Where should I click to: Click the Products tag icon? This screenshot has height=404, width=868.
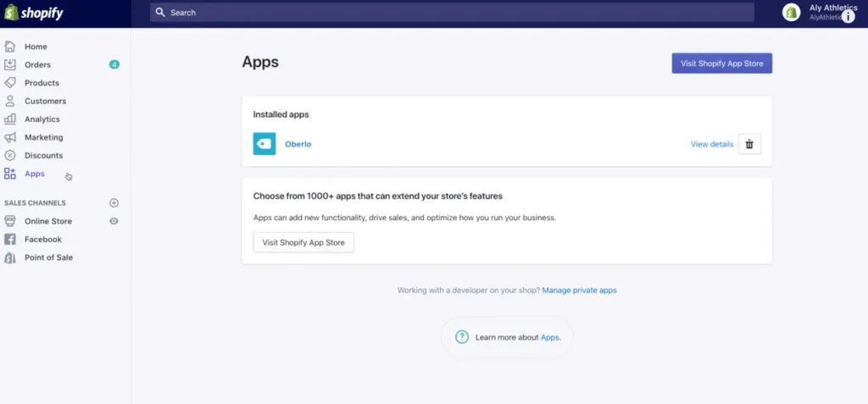click(10, 82)
